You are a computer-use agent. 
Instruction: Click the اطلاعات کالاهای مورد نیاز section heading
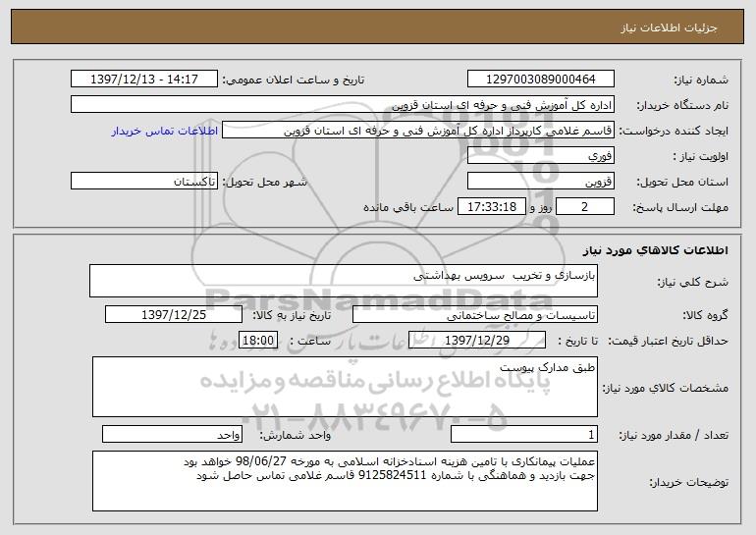pos(655,249)
